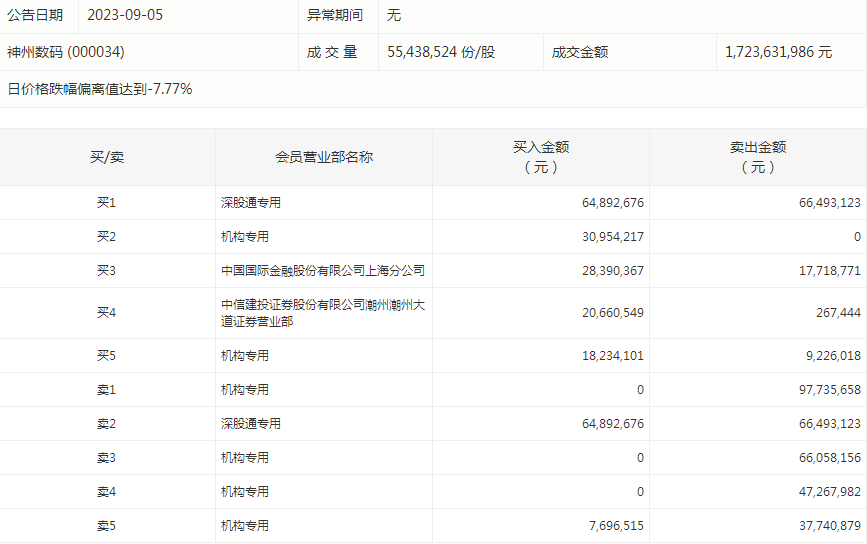The height and width of the screenshot is (544, 867).
Task: Click buy amount 0 in 卖3 row
Action: [x=640, y=458]
